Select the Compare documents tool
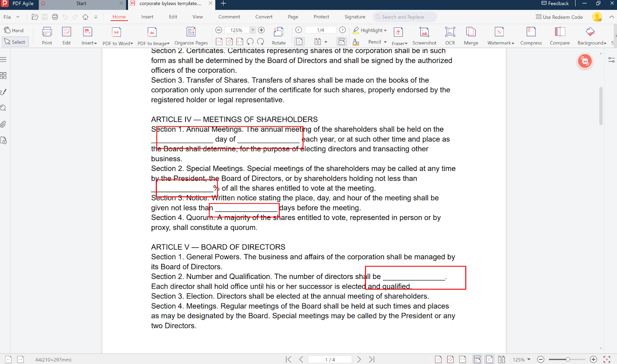The image size is (617, 364). click(560, 32)
